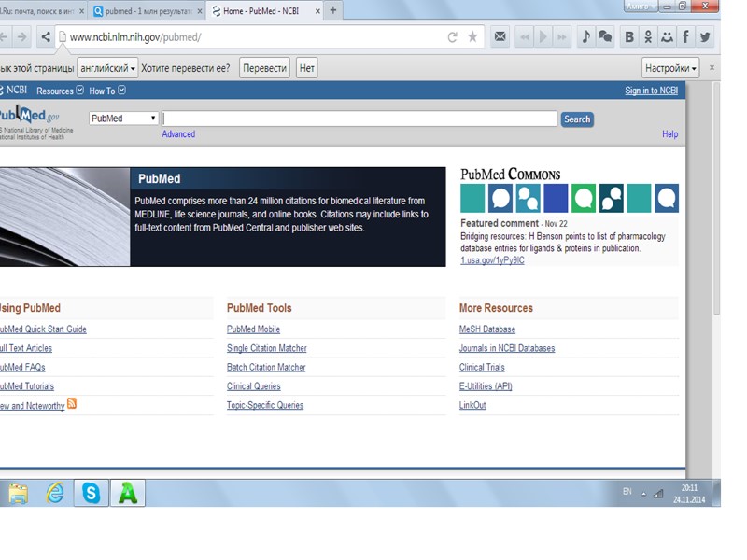Select the Home - PubMed - NCBI tab
The width and height of the screenshot is (747, 560).
tap(265, 10)
